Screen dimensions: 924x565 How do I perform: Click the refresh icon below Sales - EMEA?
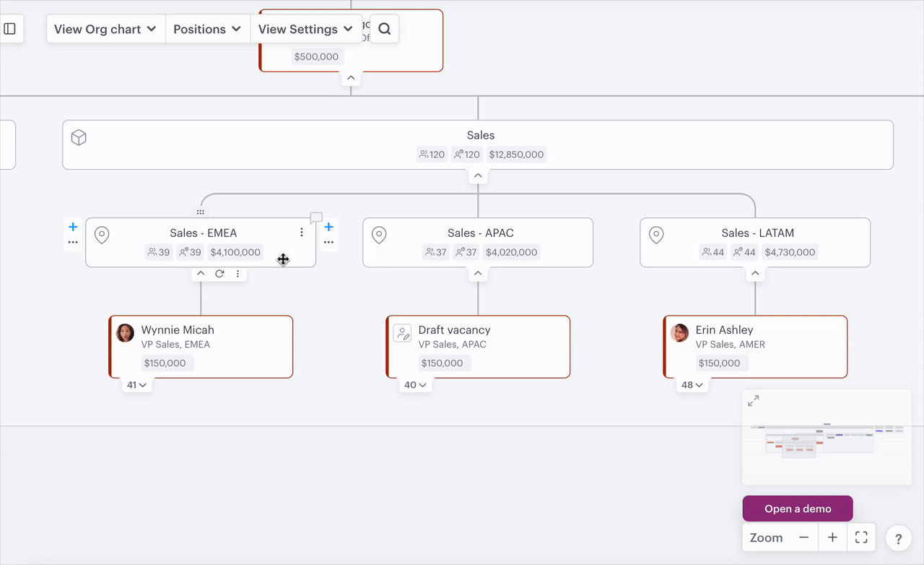click(219, 273)
